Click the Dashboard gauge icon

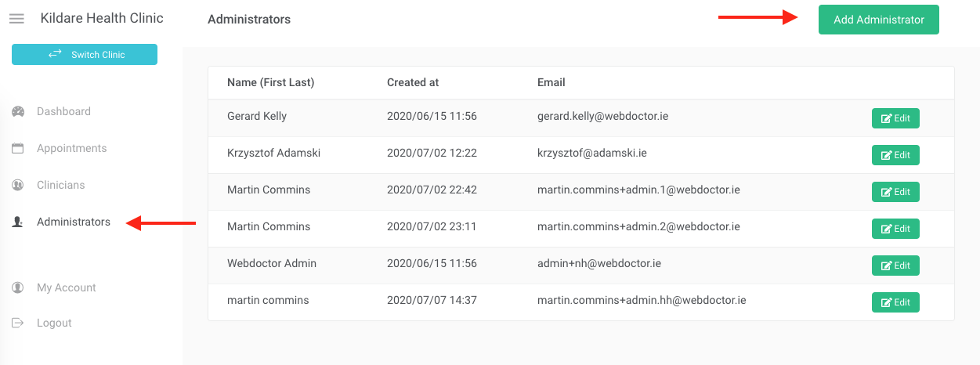pyautogui.click(x=18, y=111)
